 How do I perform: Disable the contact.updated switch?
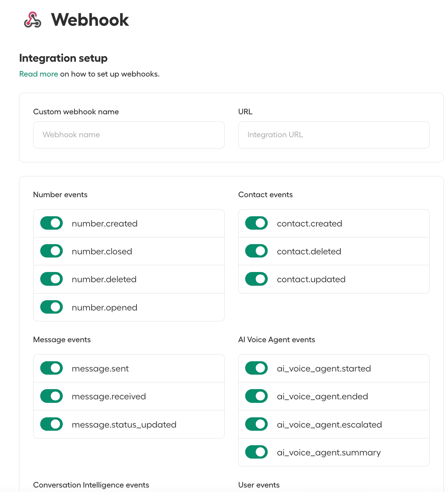point(256,279)
